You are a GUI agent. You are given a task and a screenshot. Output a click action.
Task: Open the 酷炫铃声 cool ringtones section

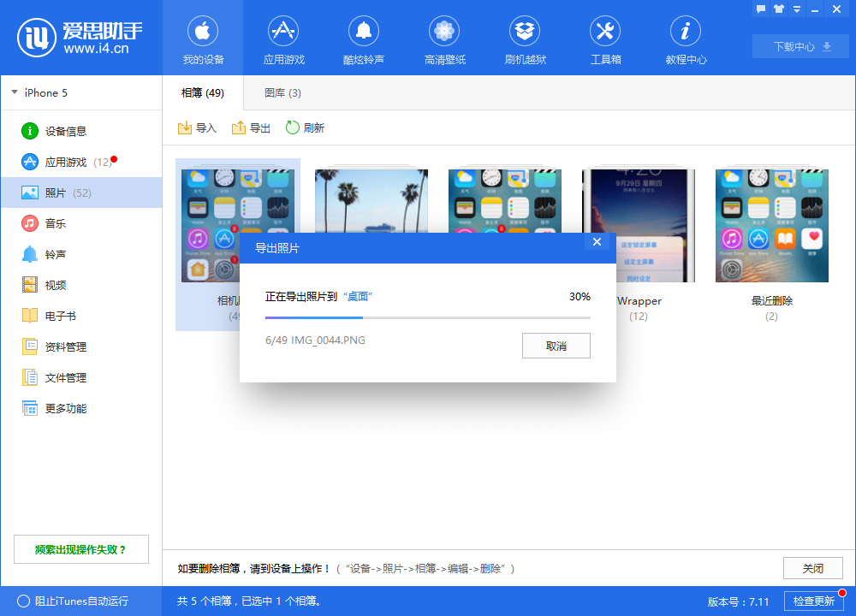click(x=364, y=38)
